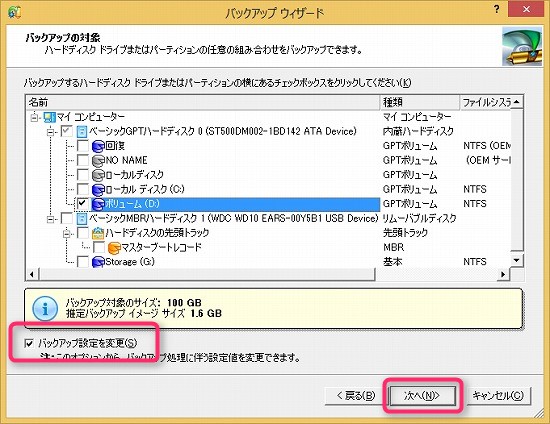Click the My Computer (マイ コンピューター) tree icon
The image size is (550, 424).
[50, 117]
